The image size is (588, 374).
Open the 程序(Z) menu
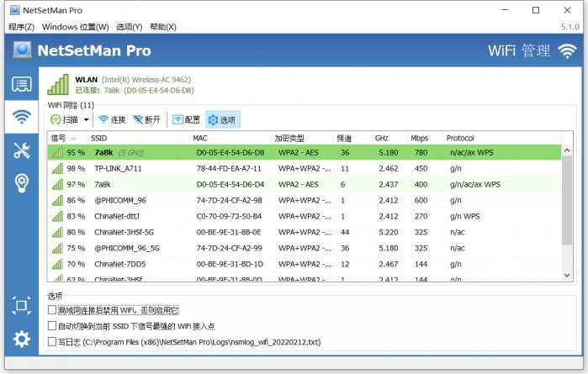(x=21, y=27)
